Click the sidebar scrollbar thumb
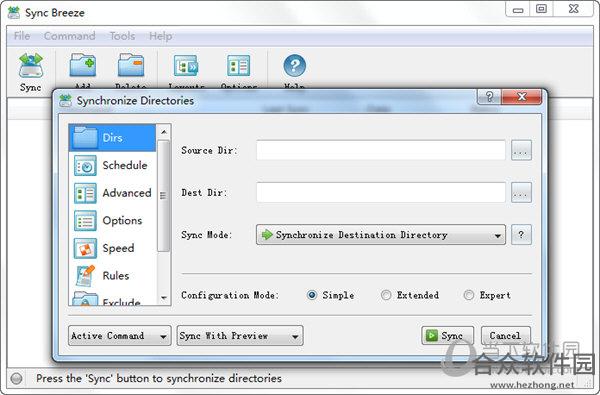The width and height of the screenshot is (600, 395). pos(163,196)
